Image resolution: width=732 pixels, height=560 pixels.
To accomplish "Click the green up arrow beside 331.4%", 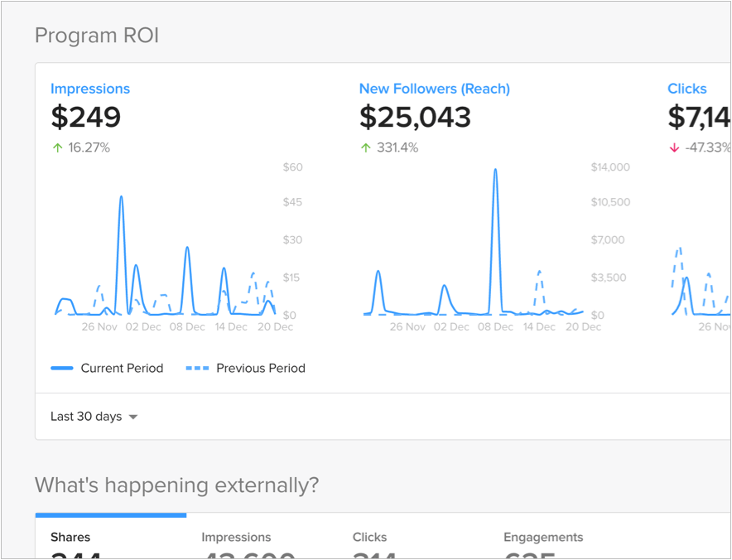I will coord(365,148).
